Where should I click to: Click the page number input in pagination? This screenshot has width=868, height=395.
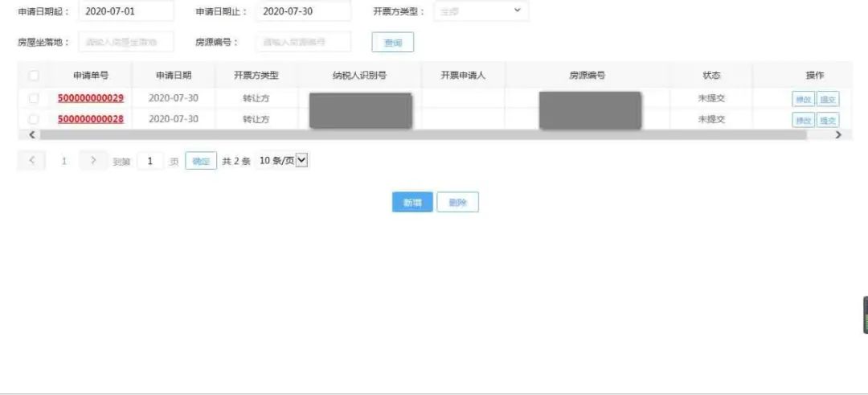pos(150,161)
